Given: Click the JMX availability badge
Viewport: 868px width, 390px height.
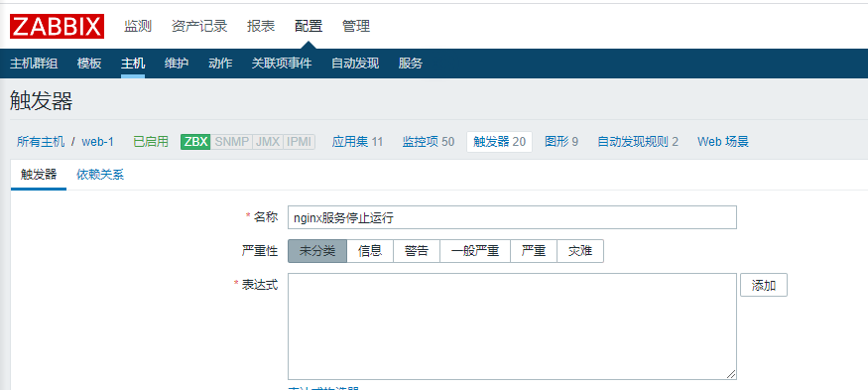Looking at the screenshot, I should point(268,142).
